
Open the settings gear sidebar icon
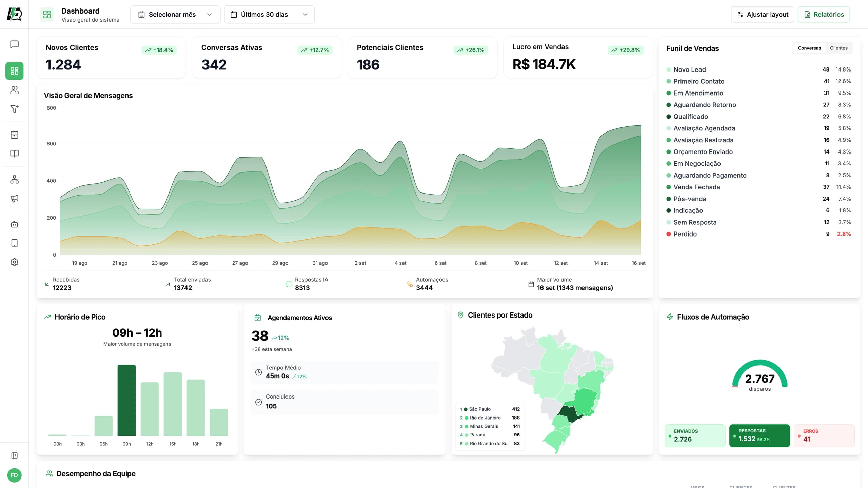pos(14,262)
